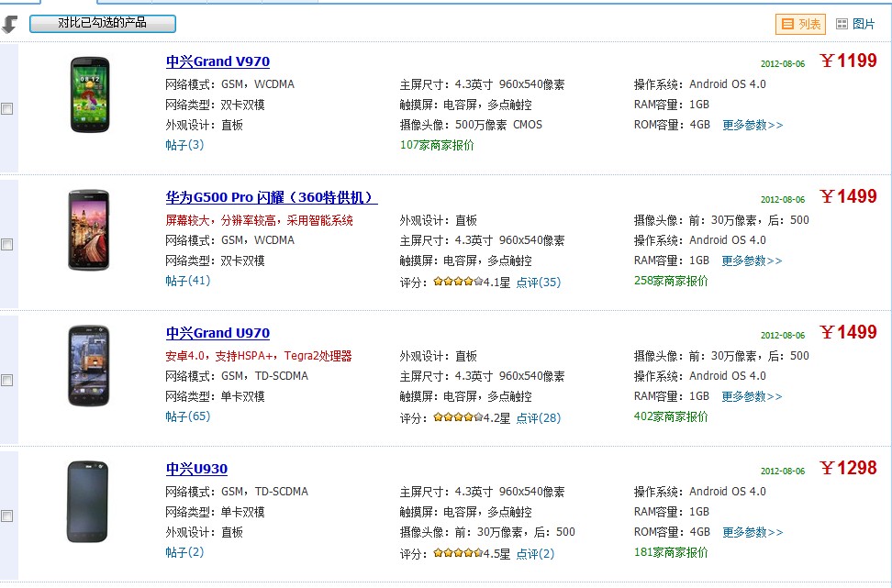The height and width of the screenshot is (588, 892).
Task: Tick the checkbox for 华为G500 Pro 闪耀
Action: point(6,245)
